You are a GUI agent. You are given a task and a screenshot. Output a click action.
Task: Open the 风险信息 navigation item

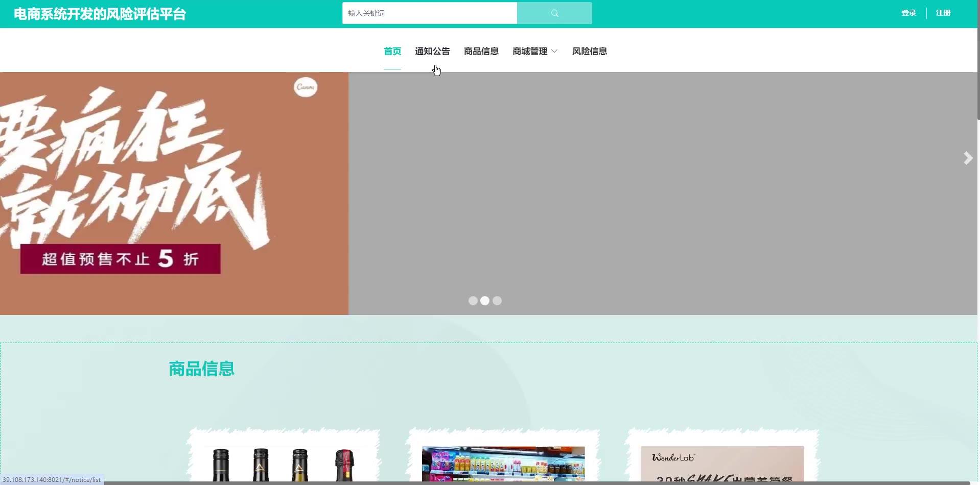pyautogui.click(x=590, y=51)
